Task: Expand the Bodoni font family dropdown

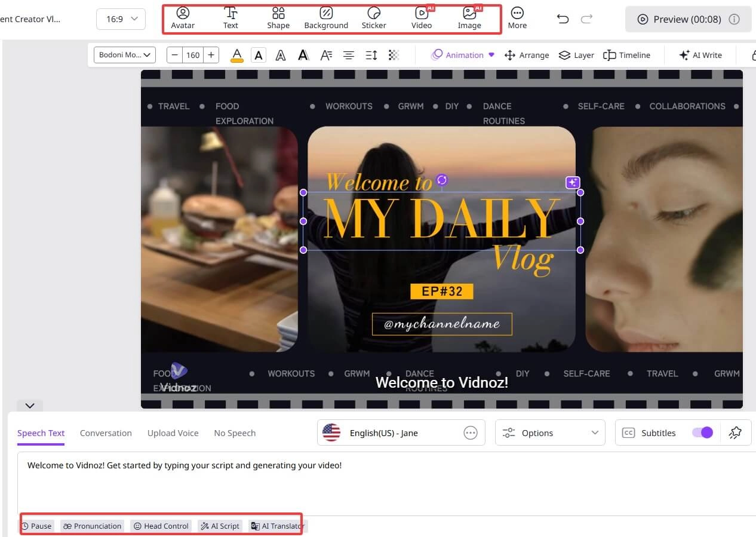Action: coord(125,55)
